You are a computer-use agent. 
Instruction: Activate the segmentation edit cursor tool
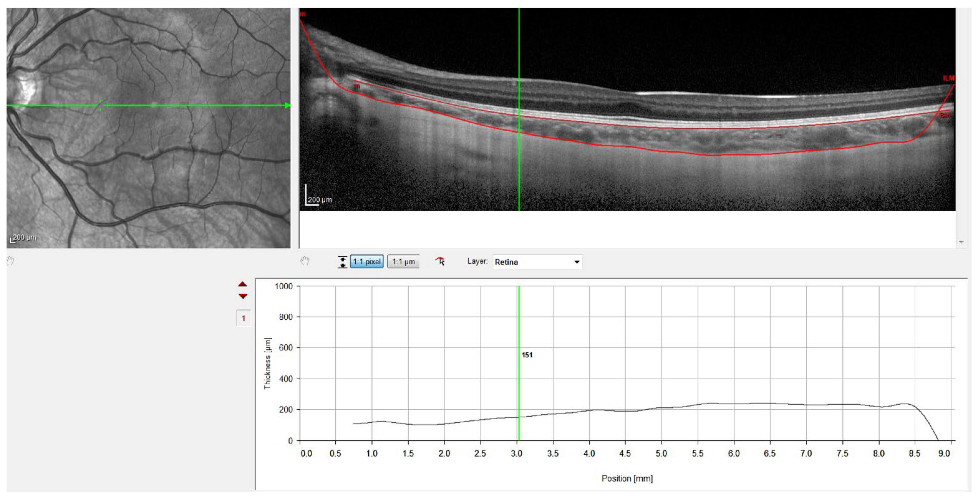click(x=440, y=261)
